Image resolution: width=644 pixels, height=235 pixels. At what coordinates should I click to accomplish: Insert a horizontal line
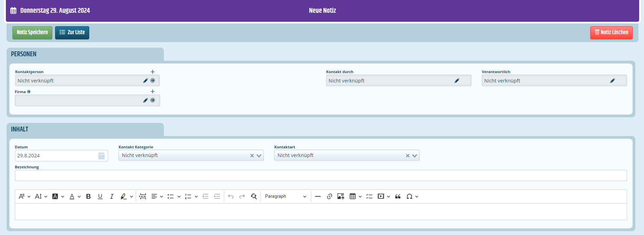(318, 196)
